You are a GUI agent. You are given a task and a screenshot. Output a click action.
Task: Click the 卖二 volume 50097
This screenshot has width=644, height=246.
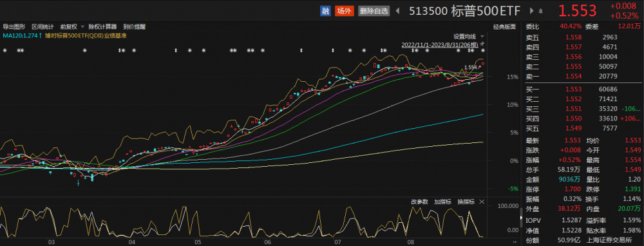[x=609, y=66]
